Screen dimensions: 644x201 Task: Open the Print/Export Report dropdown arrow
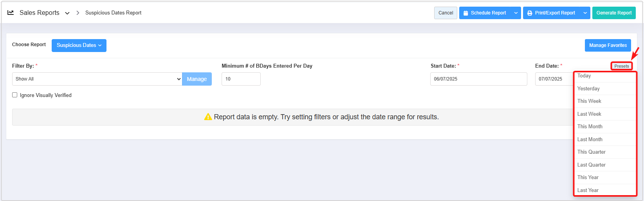pyautogui.click(x=585, y=13)
